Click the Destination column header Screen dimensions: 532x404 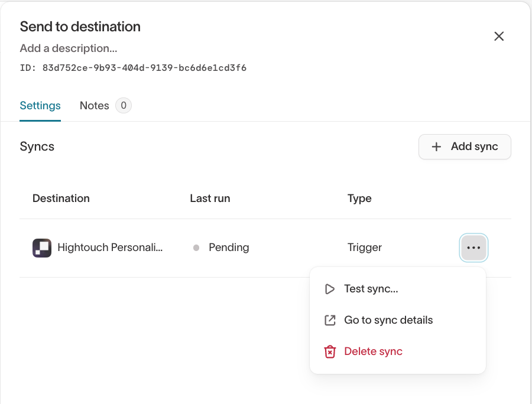(x=61, y=198)
